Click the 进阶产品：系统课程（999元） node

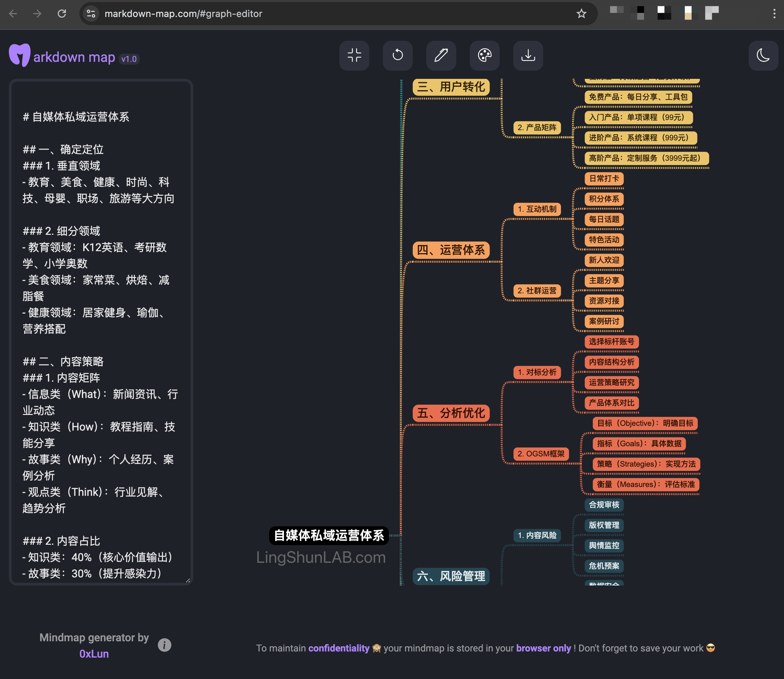click(x=641, y=138)
